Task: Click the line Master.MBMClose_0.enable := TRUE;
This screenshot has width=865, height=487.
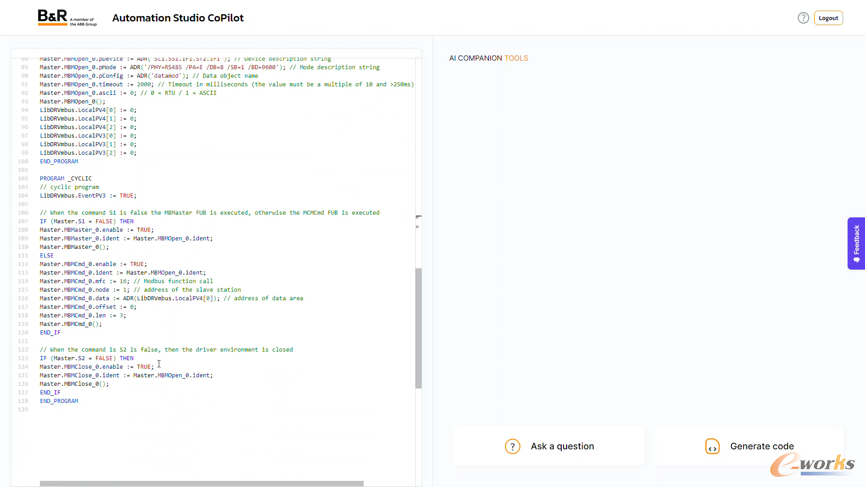Action: [97, 367]
